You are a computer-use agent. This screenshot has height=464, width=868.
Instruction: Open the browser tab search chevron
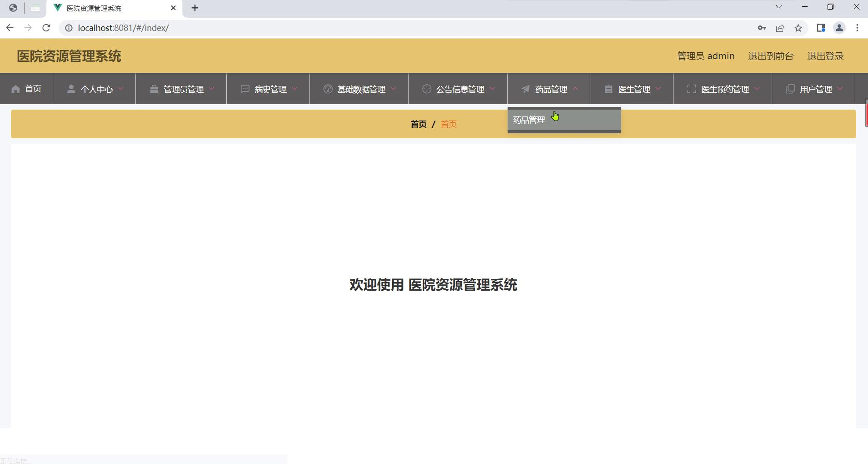[x=778, y=7]
